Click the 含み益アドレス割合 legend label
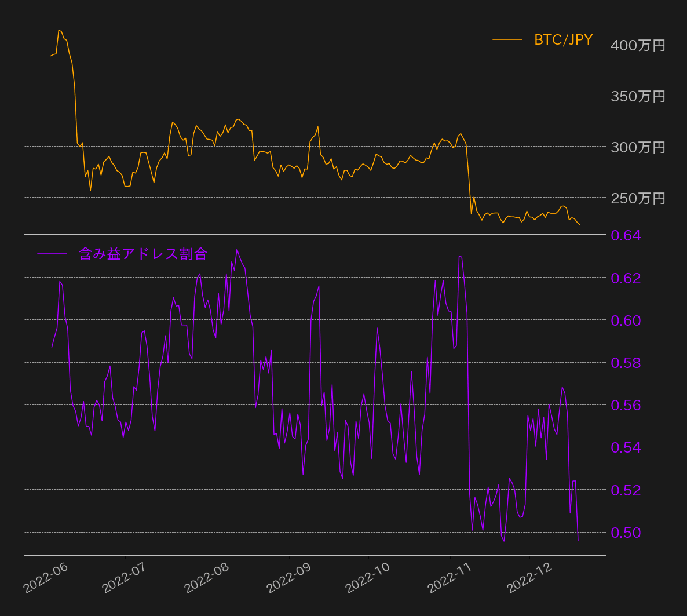The image size is (687, 616). pos(143,254)
